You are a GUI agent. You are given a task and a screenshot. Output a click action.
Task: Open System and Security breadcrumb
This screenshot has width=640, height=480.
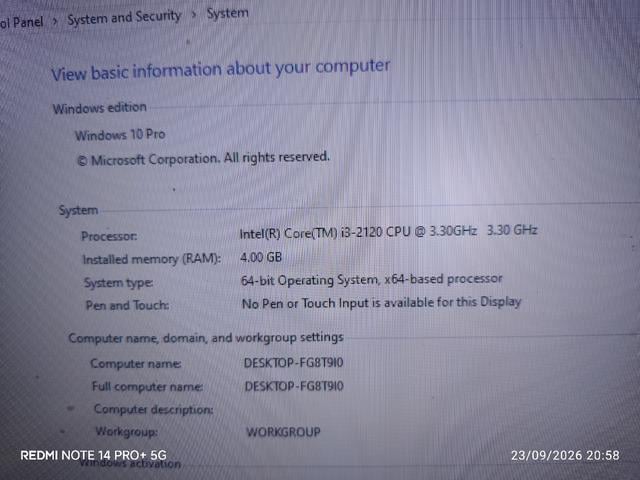(124, 18)
